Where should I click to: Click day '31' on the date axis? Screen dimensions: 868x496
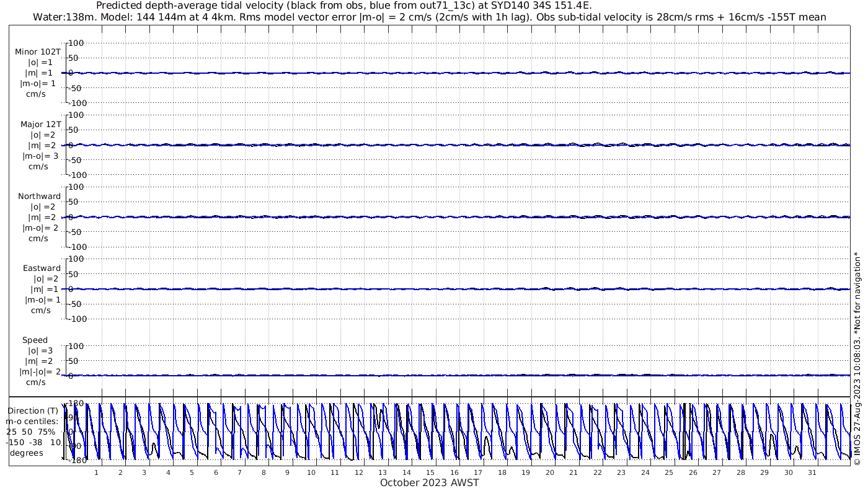pos(812,472)
